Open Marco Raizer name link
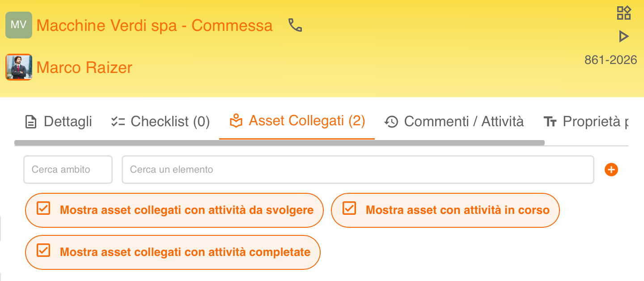 85,68
